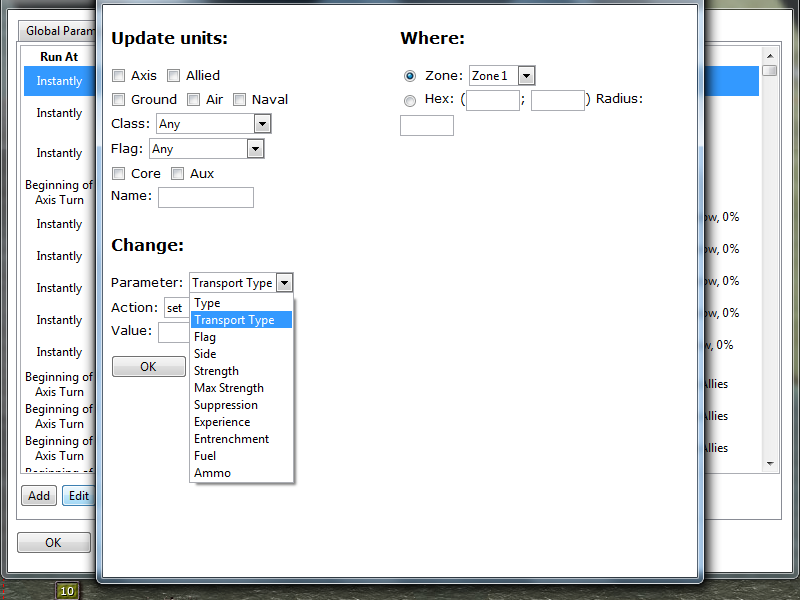Screen dimensions: 800x600
Task: Click OK in the update dialog
Action: coord(148,367)
